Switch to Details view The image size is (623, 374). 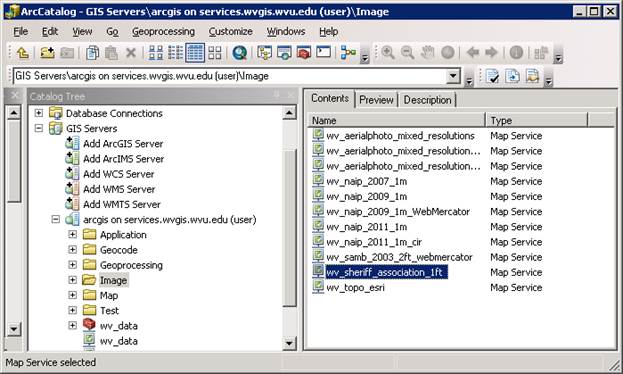click(195, 52)
